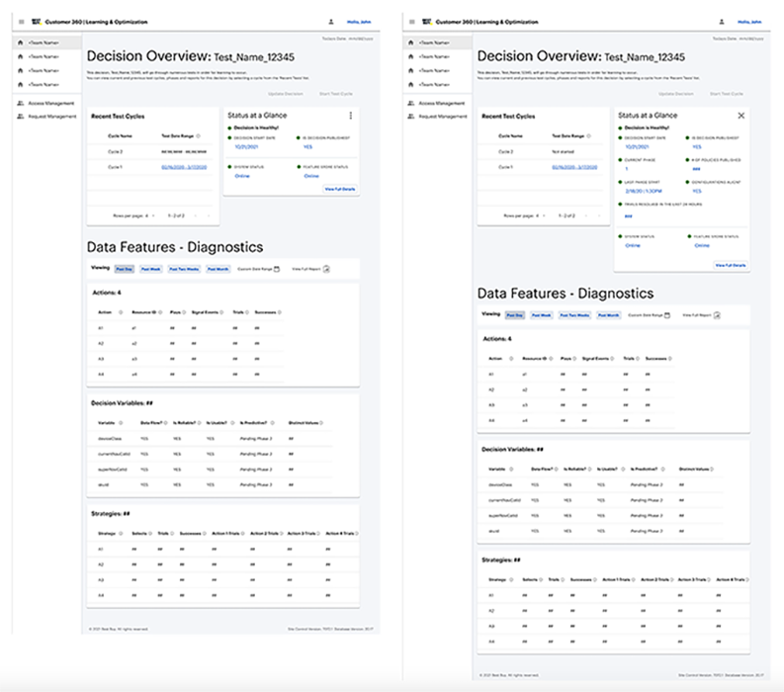Image resolution: width=784 pixels, height=692 pixels.
Task: Open the Rows per page dropdown in the left mockup
Action: [x=151, y=215]
